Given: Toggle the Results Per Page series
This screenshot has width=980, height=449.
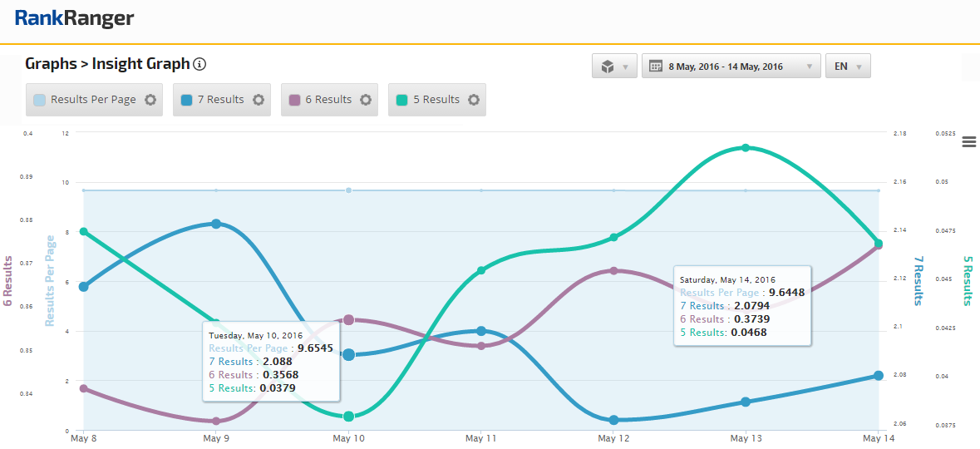Looking at the screenshot, I should pyautogui.click(x=92, y=100).
